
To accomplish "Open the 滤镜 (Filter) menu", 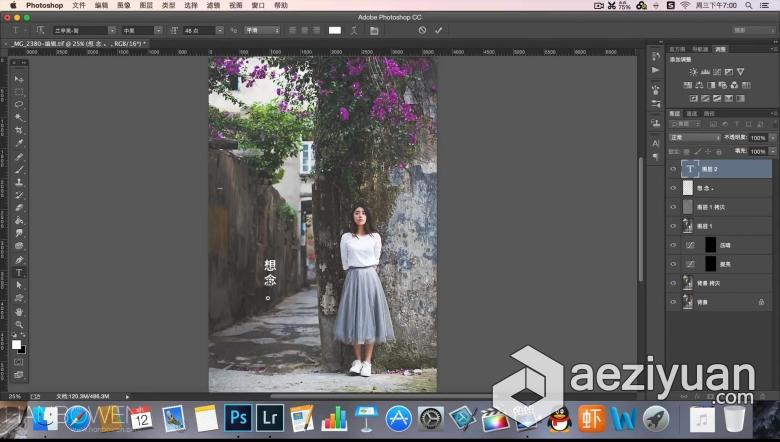I will [x=213, y=5].
